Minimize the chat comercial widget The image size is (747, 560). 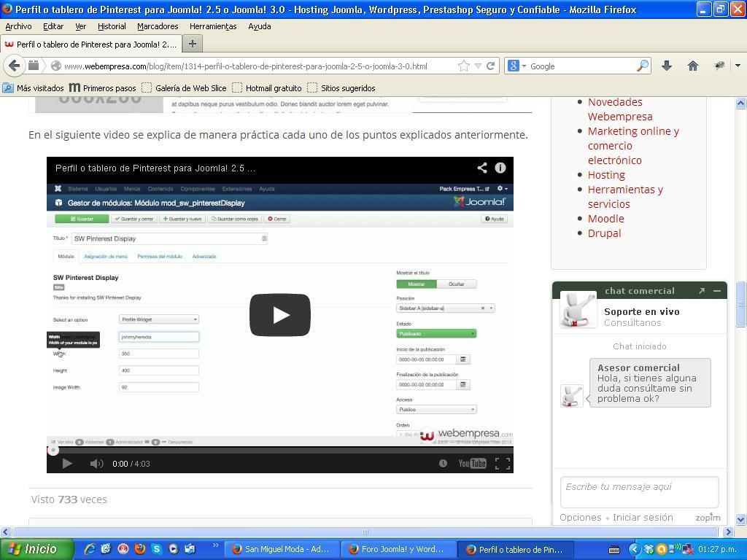tap(717, 290)
